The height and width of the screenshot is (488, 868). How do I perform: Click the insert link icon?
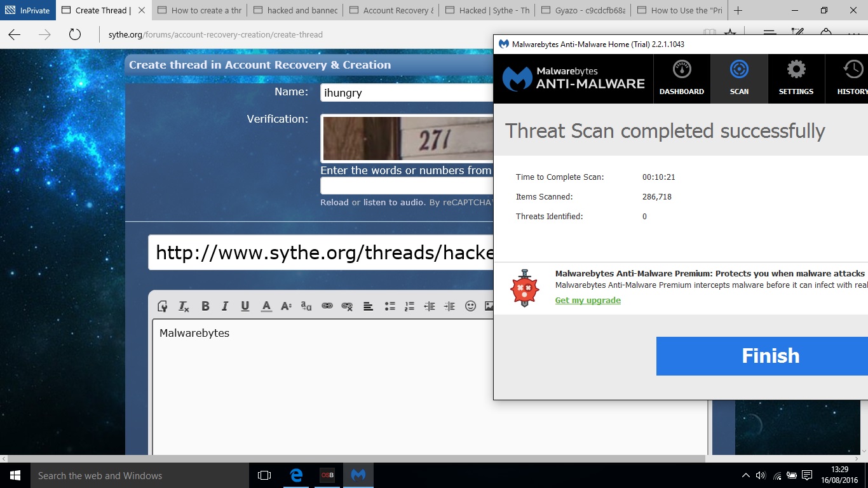(x=327, y=306)
